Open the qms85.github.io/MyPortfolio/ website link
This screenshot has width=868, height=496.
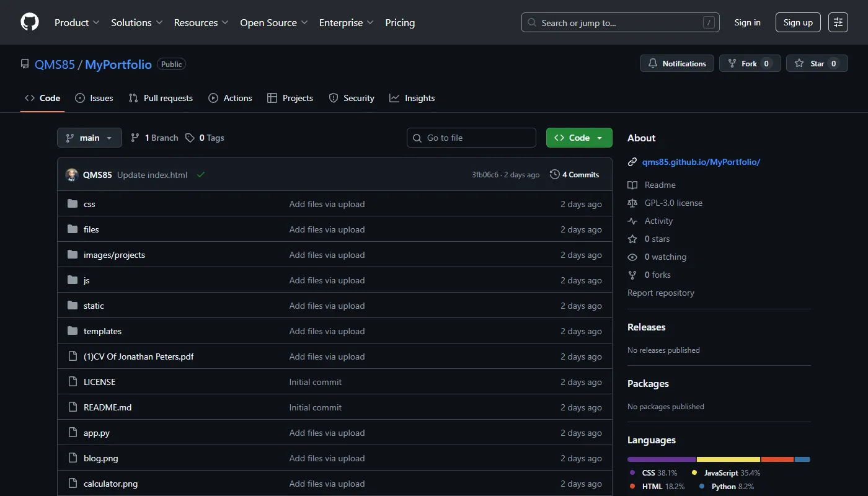coord(701,162)
